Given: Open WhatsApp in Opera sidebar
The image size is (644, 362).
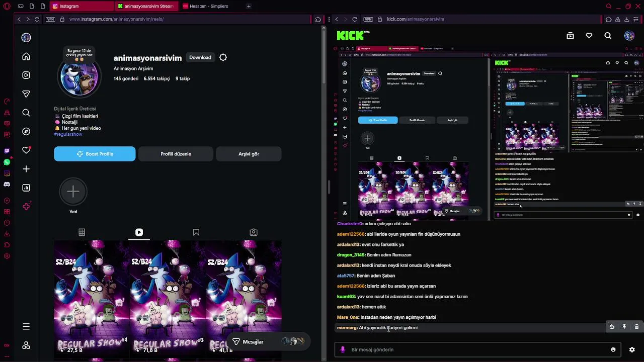Looking at the screenshot, I should pyautogui.click(x=7, y=162).
